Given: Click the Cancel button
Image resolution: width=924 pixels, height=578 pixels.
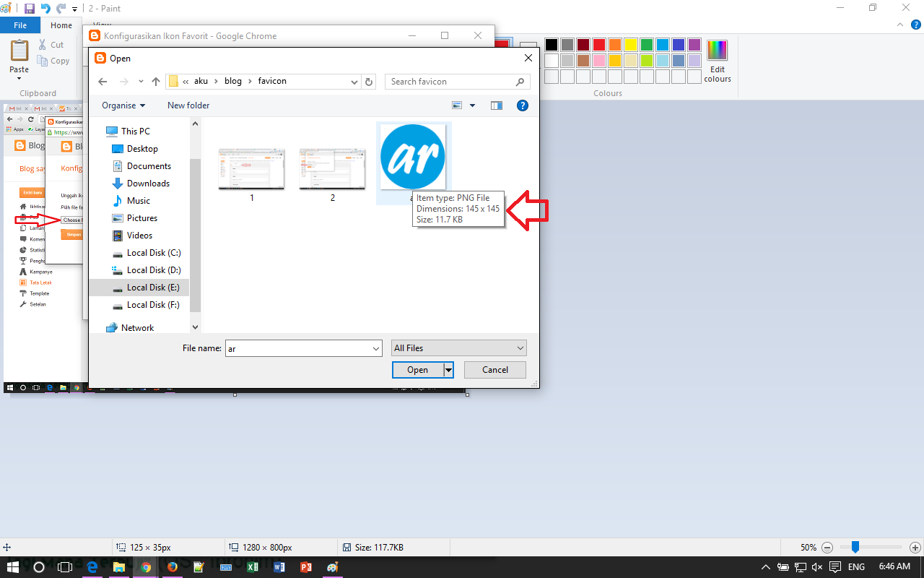Looking at the screenshot, I should (x=495, y=370).
